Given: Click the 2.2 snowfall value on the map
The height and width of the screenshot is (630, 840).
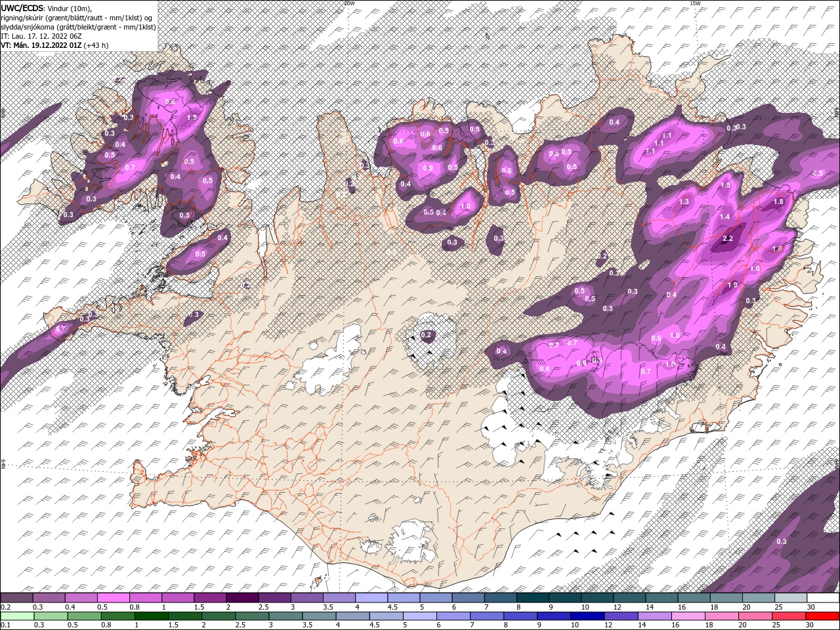Looking at the screenshot, I should (x=727, y=238).
